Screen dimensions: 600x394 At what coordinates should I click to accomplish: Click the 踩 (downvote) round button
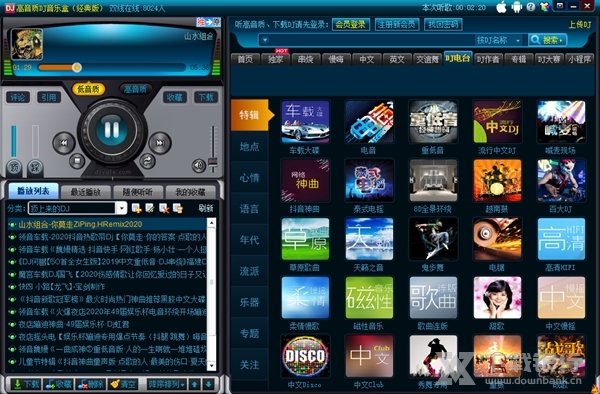pyautogui.click(x=35, y=168)
